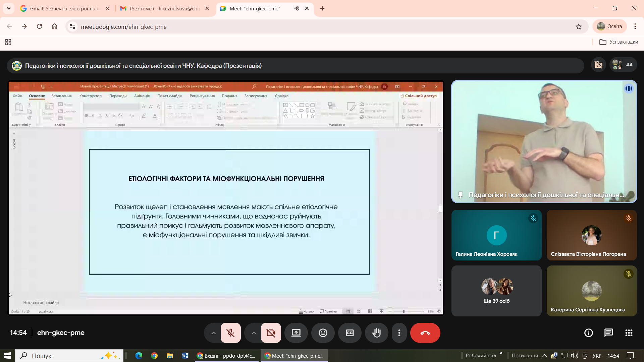Open more options three-dot menu
Screen dimensions: 644x362
coord(399,333)
